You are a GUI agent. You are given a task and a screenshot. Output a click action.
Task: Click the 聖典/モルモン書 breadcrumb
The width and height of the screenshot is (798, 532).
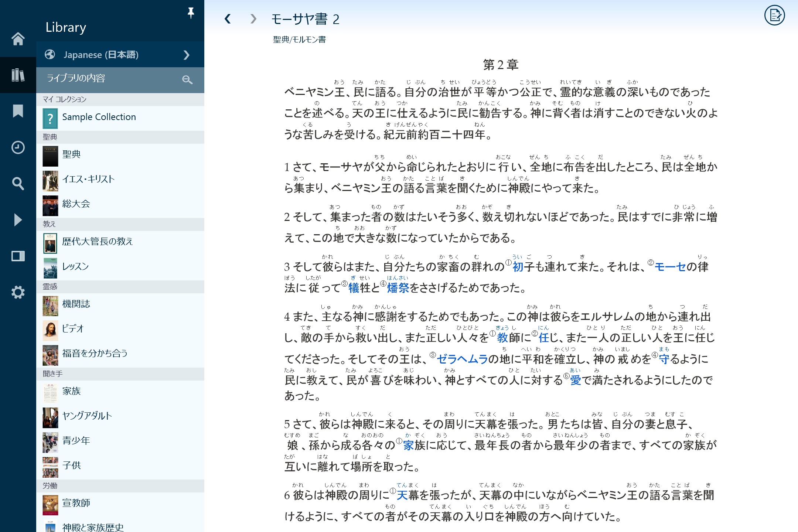(x=299, y=40)
